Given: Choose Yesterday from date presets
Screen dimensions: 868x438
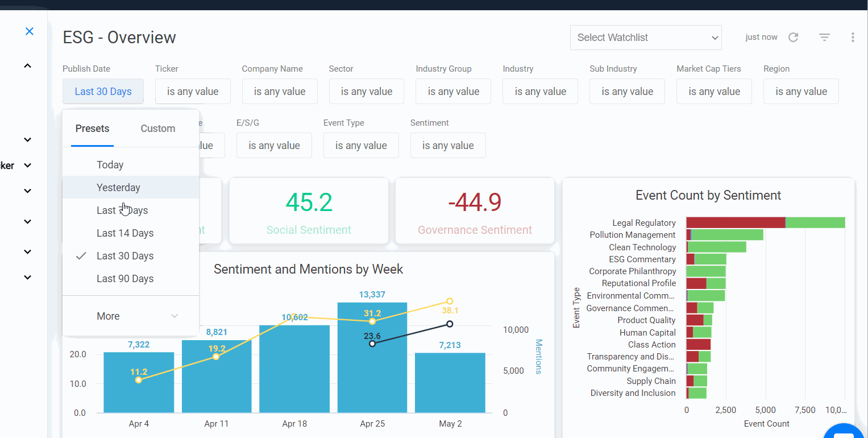Looking at the screenshot, I should (x=118, y=188).
